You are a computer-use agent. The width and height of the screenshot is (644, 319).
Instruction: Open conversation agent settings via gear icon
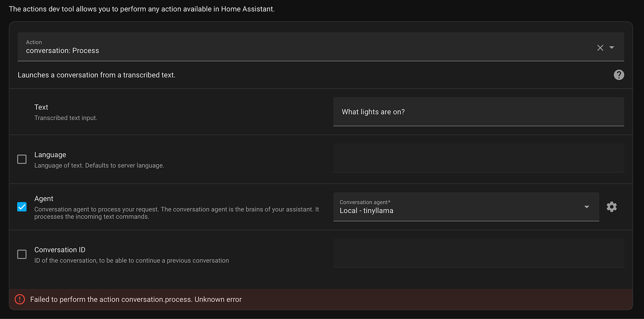pyautogui.click(x=612, y=207)
